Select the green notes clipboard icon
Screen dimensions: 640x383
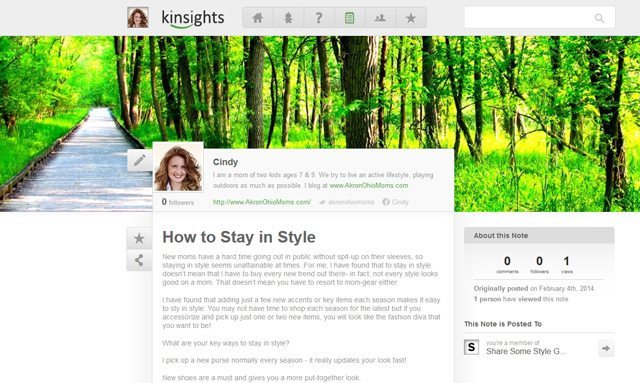click(x=349, y=18)
